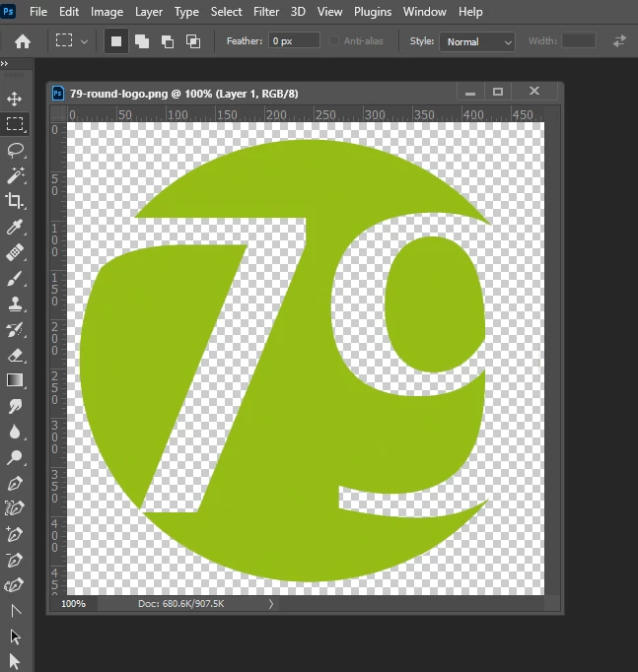This screenshot has width=638, height=672.
Task: Maximize the 79-round-logo.png document window
Action: (x=498, y=92)
